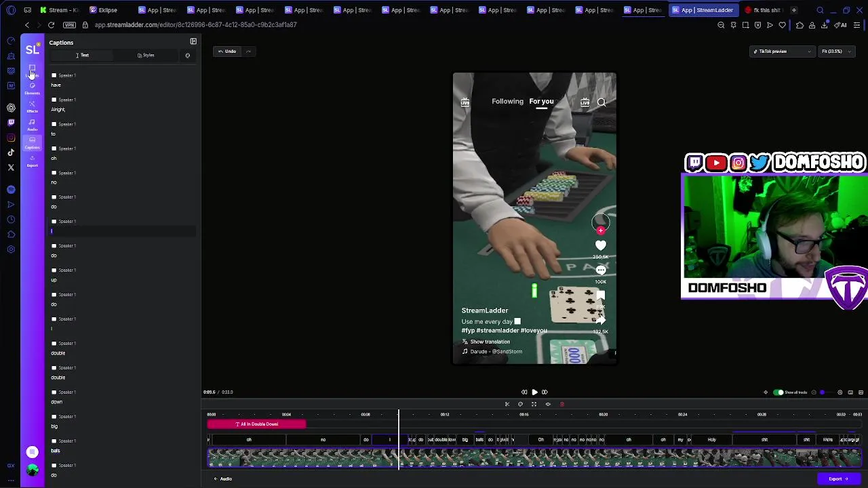This screenshot has height=488, width=868.
Task: Open the TikTok preview dropdown
Action: point(782,52)
